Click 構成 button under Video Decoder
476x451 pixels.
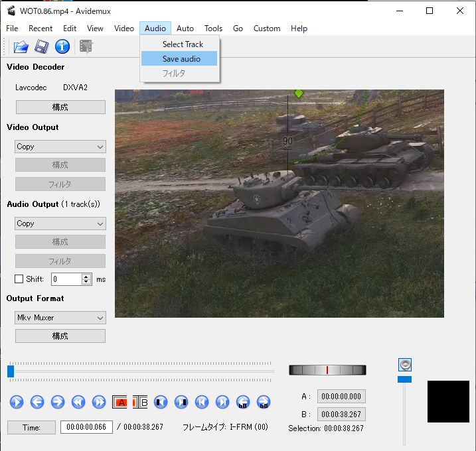(x=60, y=107)
